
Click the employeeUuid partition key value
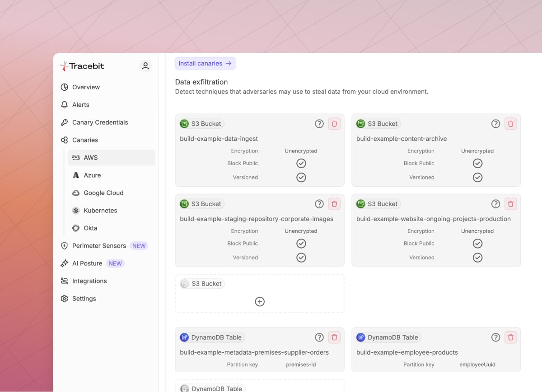(x=477, y=364)
